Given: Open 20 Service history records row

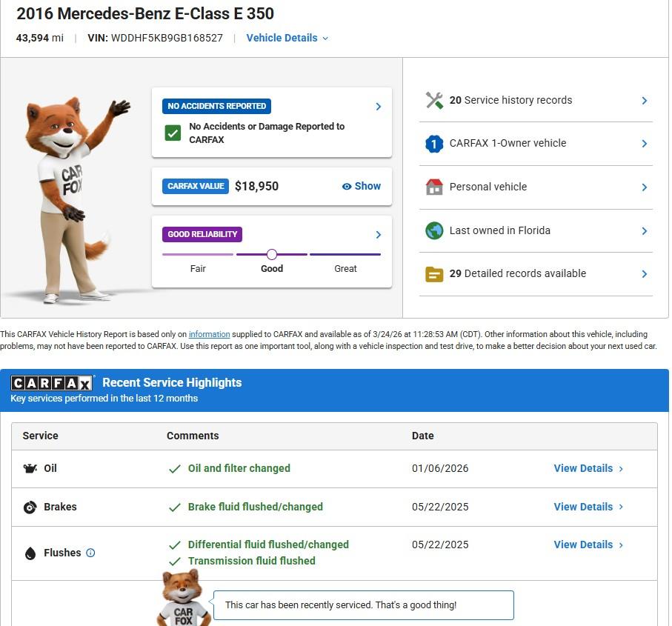Looking at the screenshot, I should coord(536,101).
